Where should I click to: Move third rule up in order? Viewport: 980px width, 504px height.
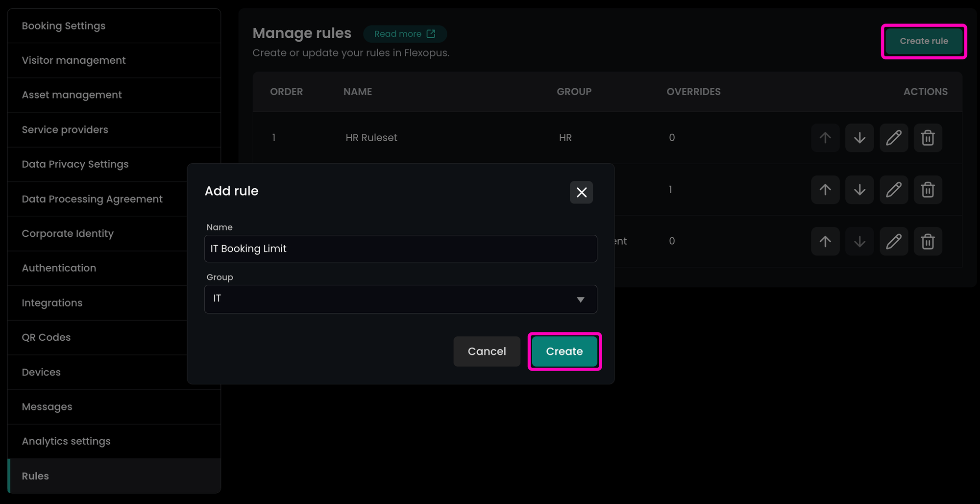click(x=825, y=242)
